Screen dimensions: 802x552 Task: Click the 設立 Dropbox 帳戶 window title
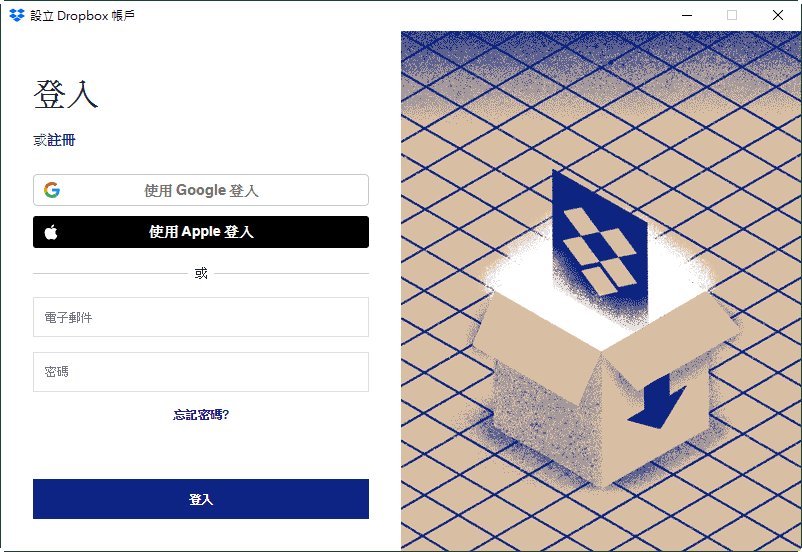click(82, 16)
